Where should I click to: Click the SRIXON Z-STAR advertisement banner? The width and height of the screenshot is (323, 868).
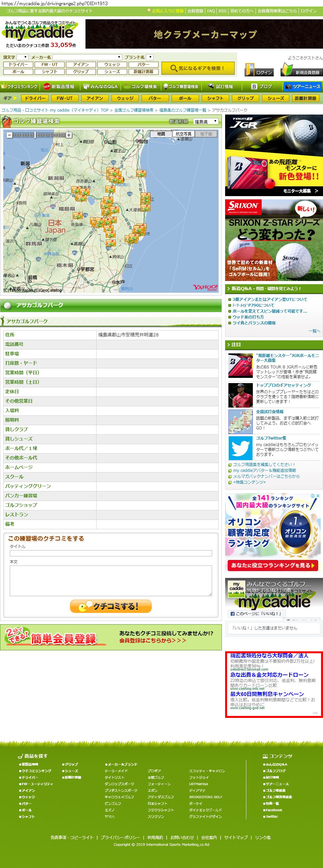(274, 240)
